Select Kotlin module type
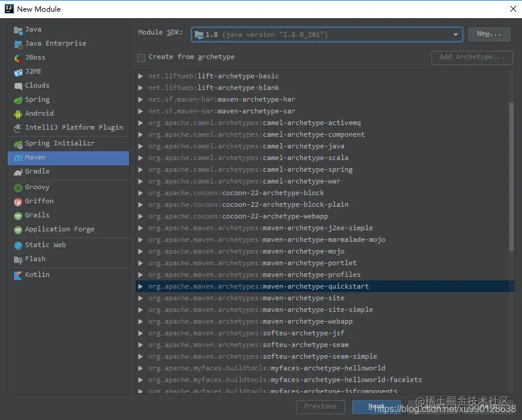Image resolution: width=522 pixels, height=420 pixels. click(x=68, y=275)
